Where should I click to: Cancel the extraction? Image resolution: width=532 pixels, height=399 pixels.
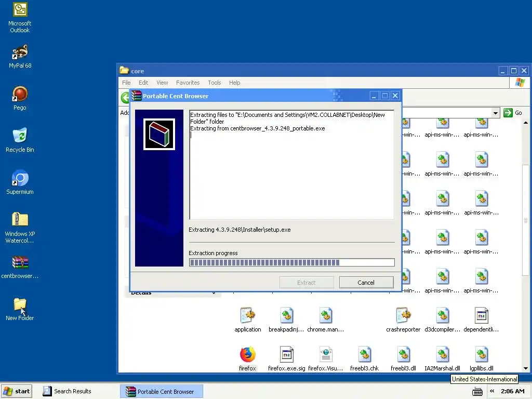tap(366, 282)
